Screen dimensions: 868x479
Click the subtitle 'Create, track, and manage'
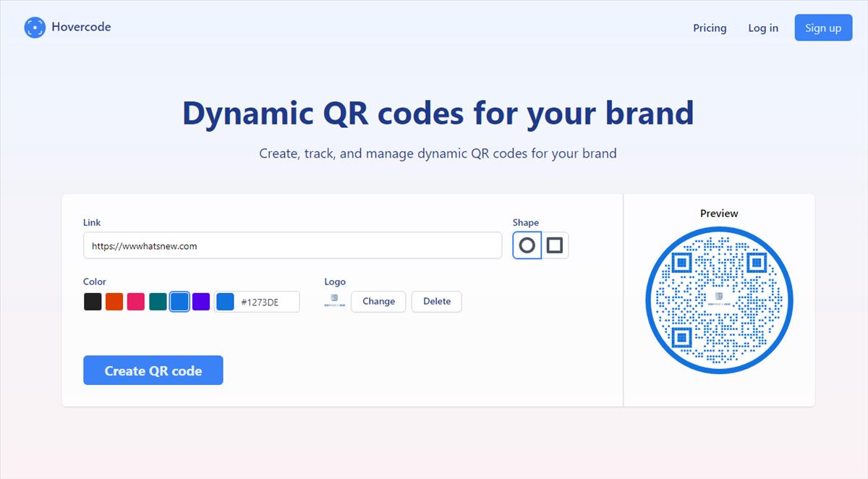(x=438, y=153)
